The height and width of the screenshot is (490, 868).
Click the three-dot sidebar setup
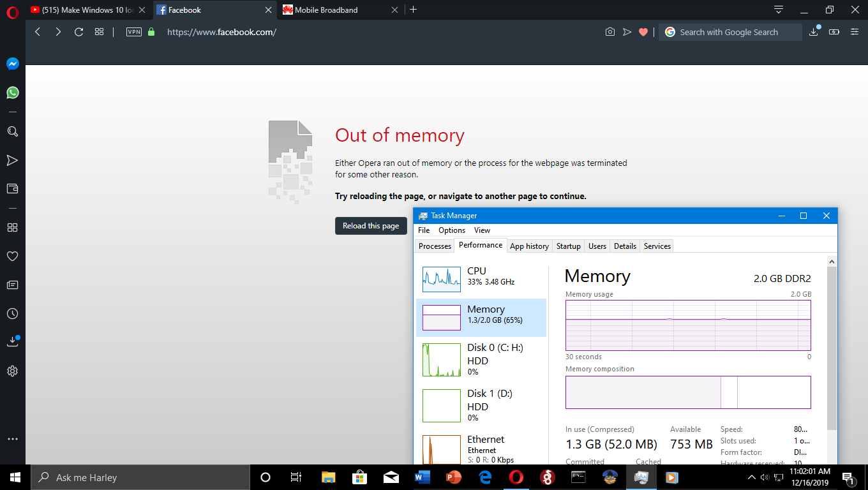coord(12,439)
